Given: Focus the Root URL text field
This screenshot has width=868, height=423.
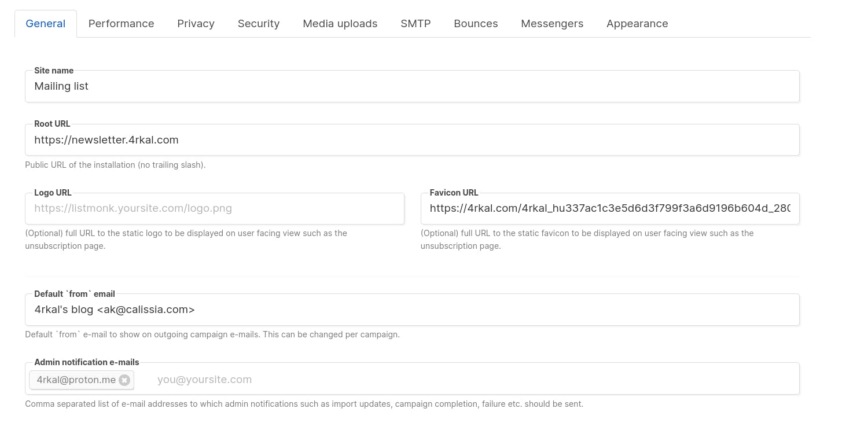Looking at the screenshot, I should coord(411,140).
